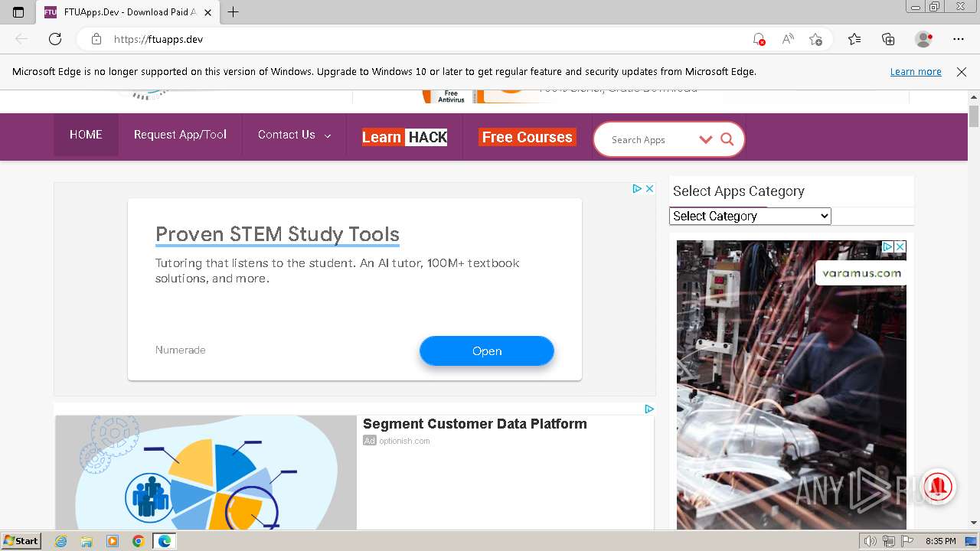Screen dimensions: 980x551
Task: Open the Request App/Tool page
Action: click(x=180, y=135)
